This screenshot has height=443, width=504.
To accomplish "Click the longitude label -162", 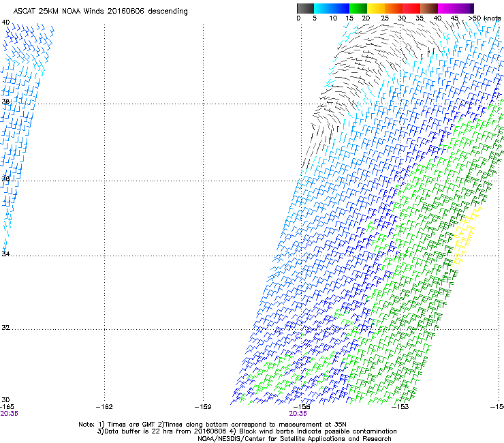I will (104, 407).
